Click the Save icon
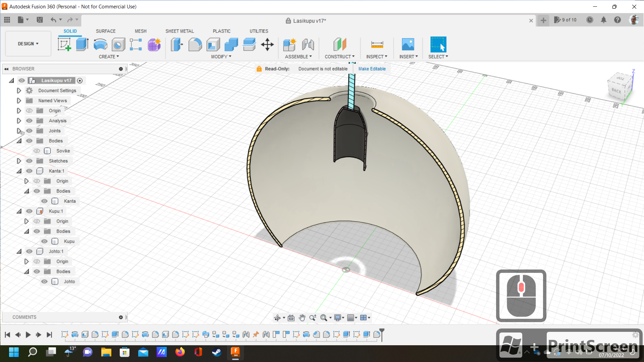Viewport: 644px width, 362px height. pyautogui.click(x=40, y=20)
